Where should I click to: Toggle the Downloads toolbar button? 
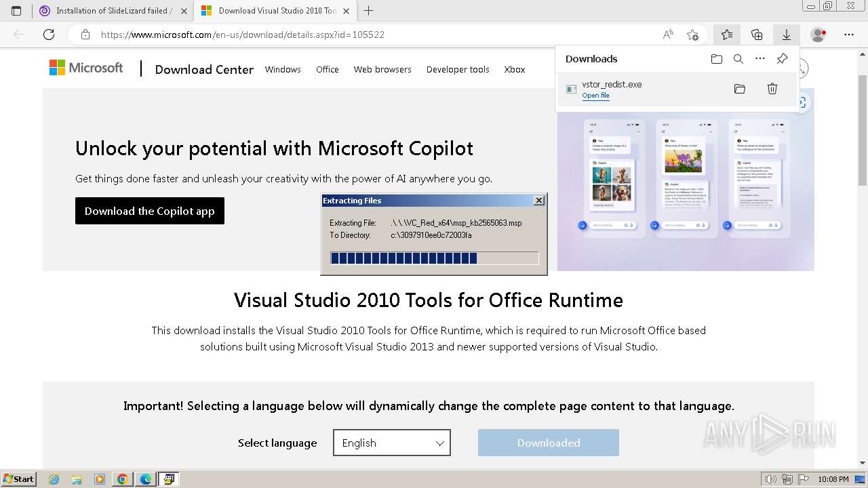787,35
